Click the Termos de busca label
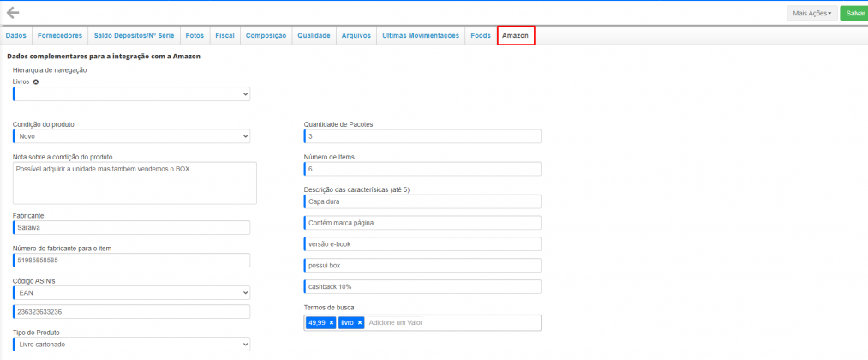This screenshot has height=360, width=868. click(327, 307)
